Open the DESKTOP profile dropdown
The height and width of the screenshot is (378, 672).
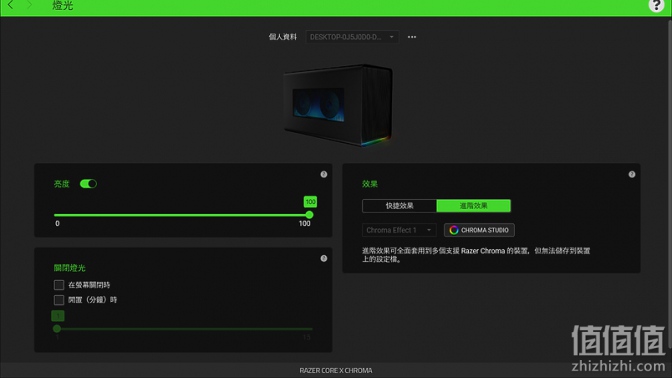coord(352,37)
